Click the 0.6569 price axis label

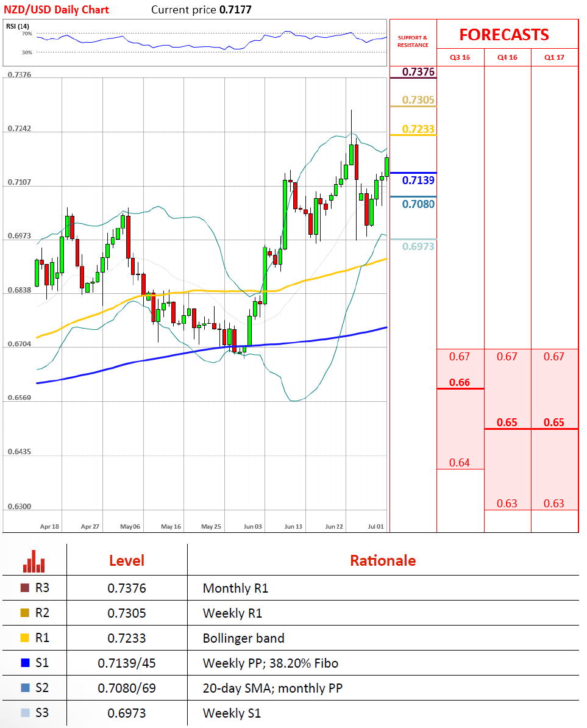[20, 398]
